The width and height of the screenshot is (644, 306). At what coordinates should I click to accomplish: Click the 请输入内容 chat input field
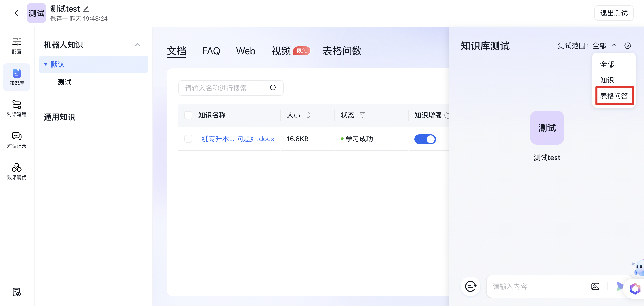pyautogui.click(x=538, y=286)
